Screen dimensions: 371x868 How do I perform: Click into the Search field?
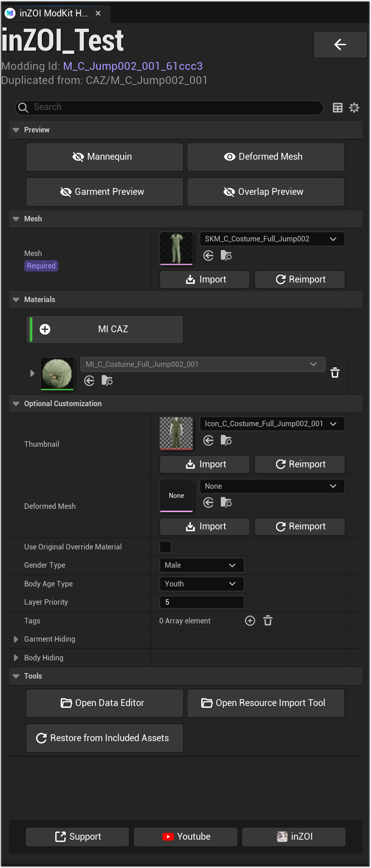coord(169,108)
